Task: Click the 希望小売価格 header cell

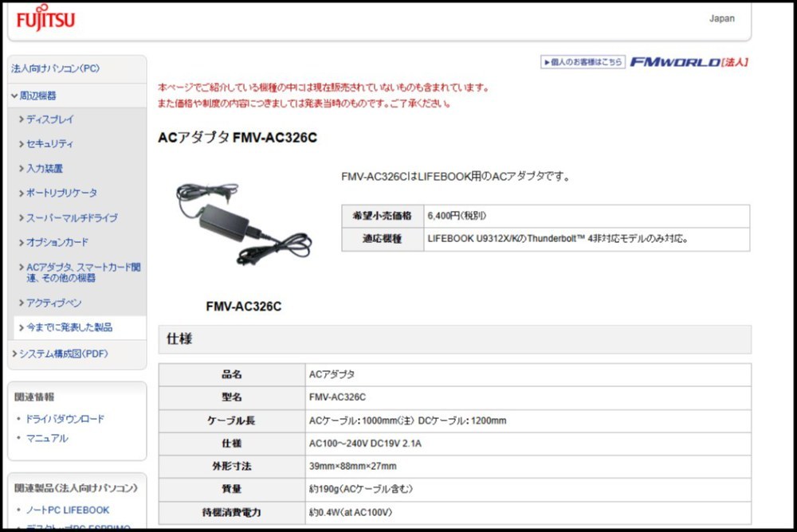Action: 383,216
